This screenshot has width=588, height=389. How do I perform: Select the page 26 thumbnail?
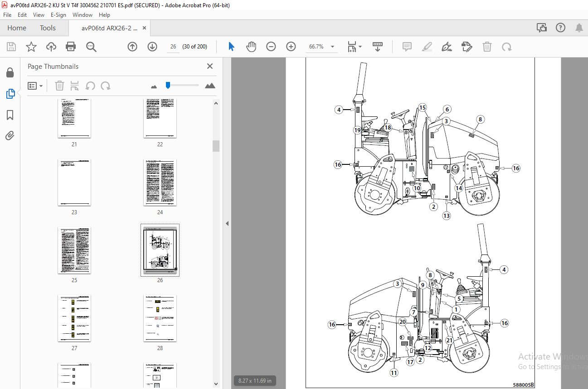tap(160, 250)
